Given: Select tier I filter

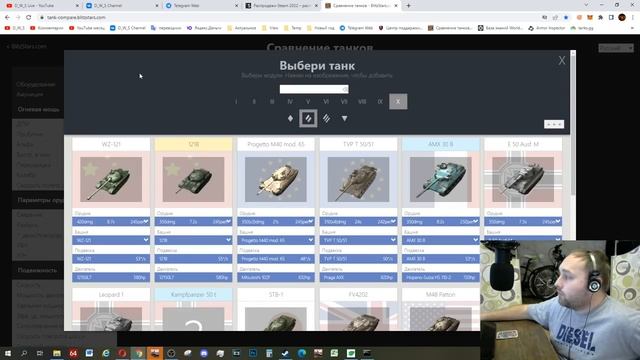Looking at the screenshot, I should pos(236,102).
